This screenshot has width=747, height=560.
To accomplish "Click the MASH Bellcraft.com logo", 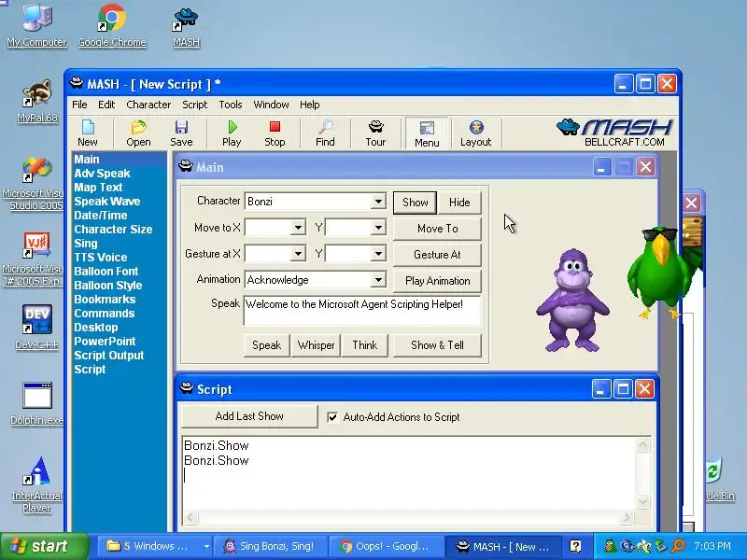I will click(x=614, y=133).
